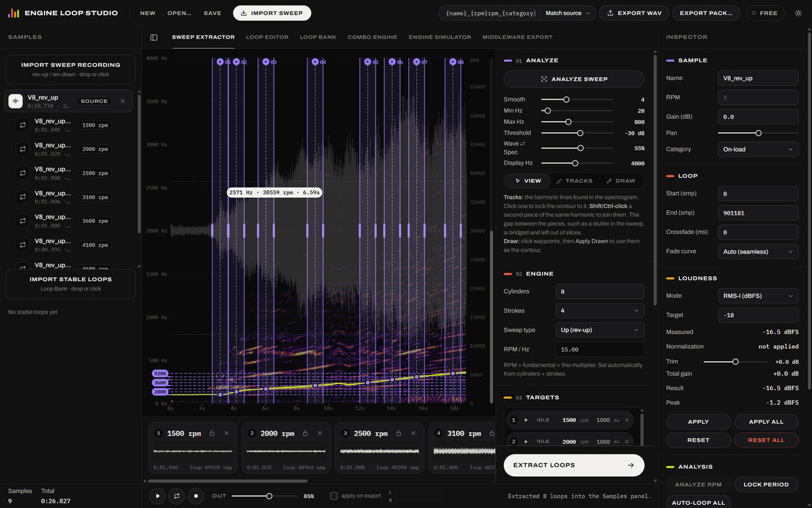Screen dimensions: 812x508
Task: Click the Import Sweep button
Action: 272,13
